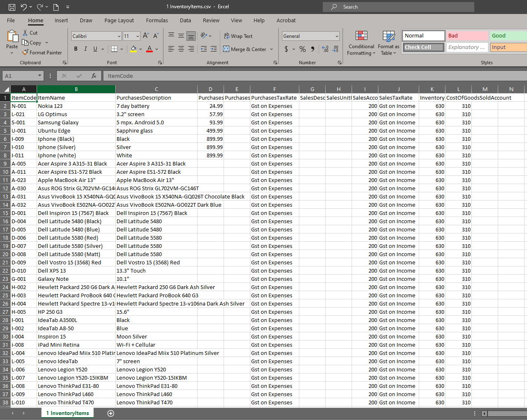Increase the font size

146,36
